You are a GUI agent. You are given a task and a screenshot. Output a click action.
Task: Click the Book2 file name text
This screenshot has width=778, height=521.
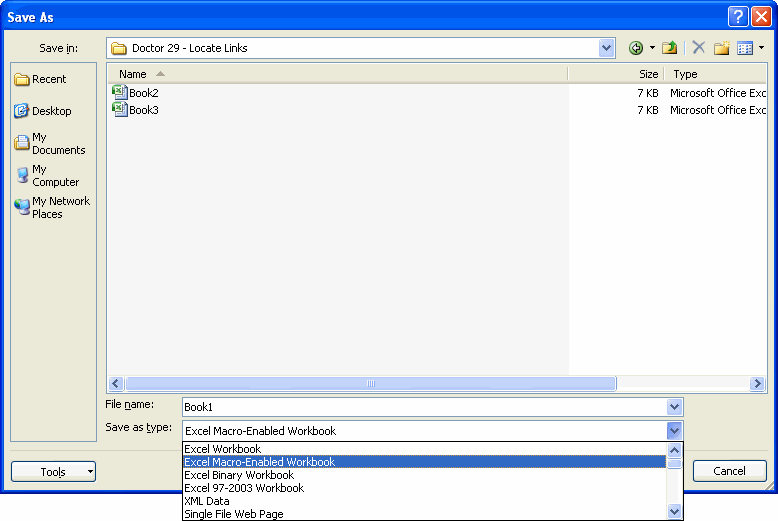(x=144, y=93)
